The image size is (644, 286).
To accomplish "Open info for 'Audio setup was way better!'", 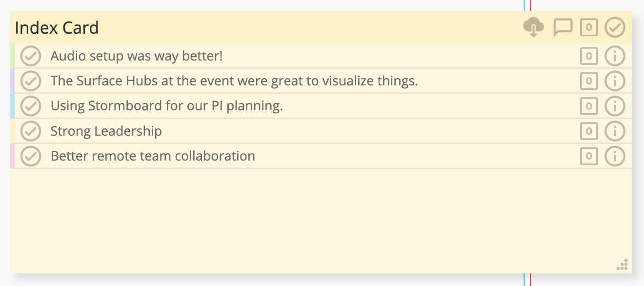I will [615, 56].
